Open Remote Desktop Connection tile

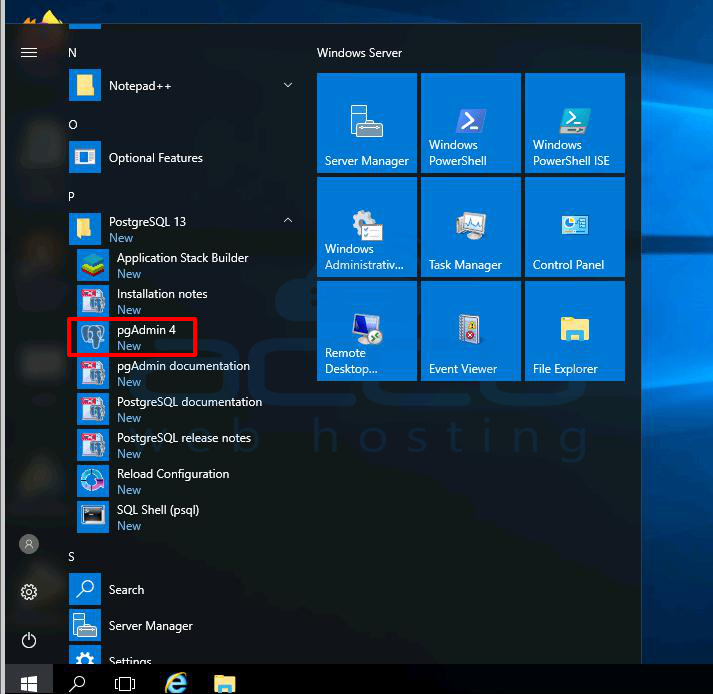coord(367,331)
